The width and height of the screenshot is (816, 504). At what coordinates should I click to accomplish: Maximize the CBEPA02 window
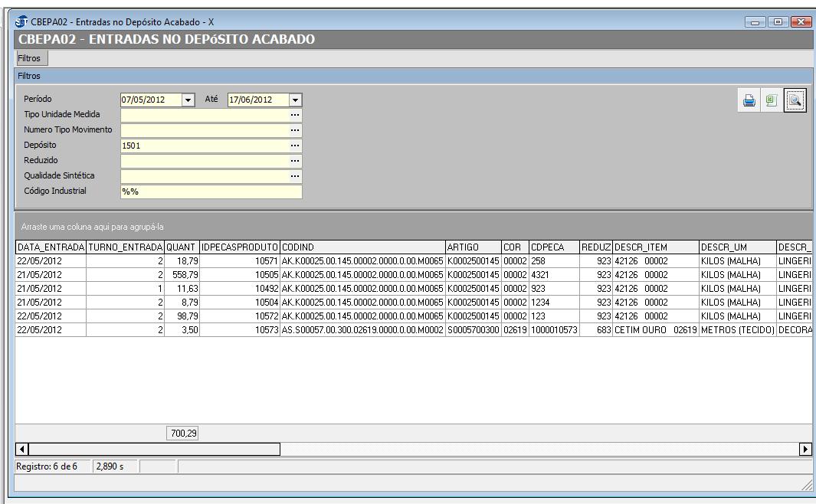coord(781,21)
